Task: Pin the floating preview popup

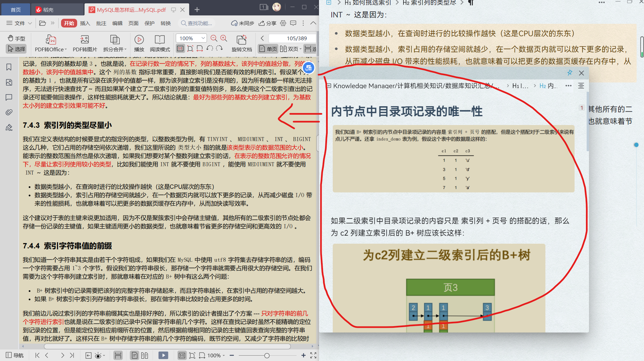Action: click(570, 73)
